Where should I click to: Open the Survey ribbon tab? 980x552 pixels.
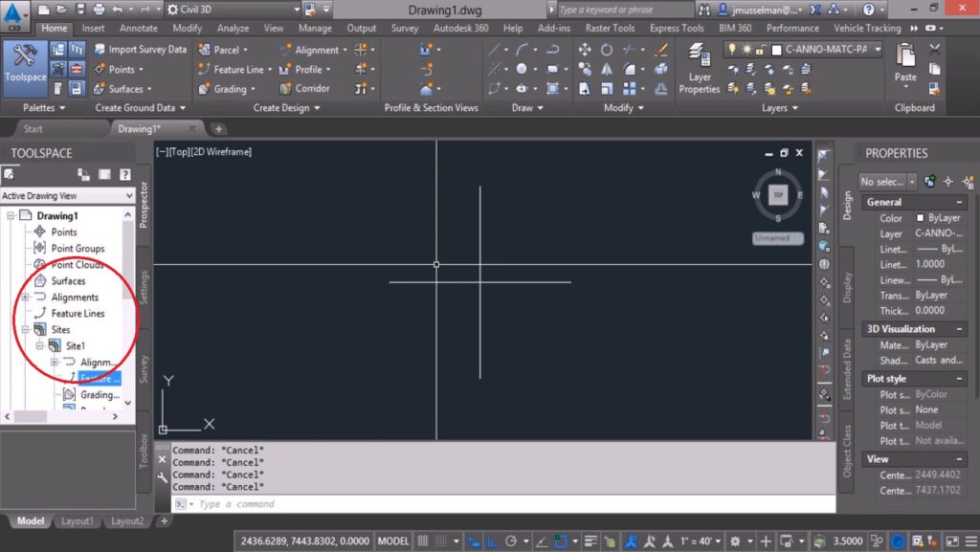point(405,28)
